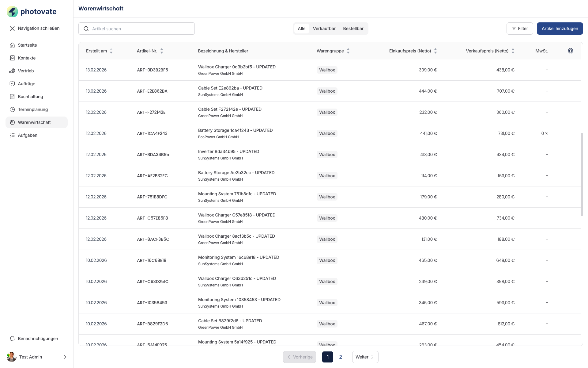Click the Benachrichtigungen bell icon
Viewport: 588px width, 368px height.
pyautogui.click(x=12, y=339)
